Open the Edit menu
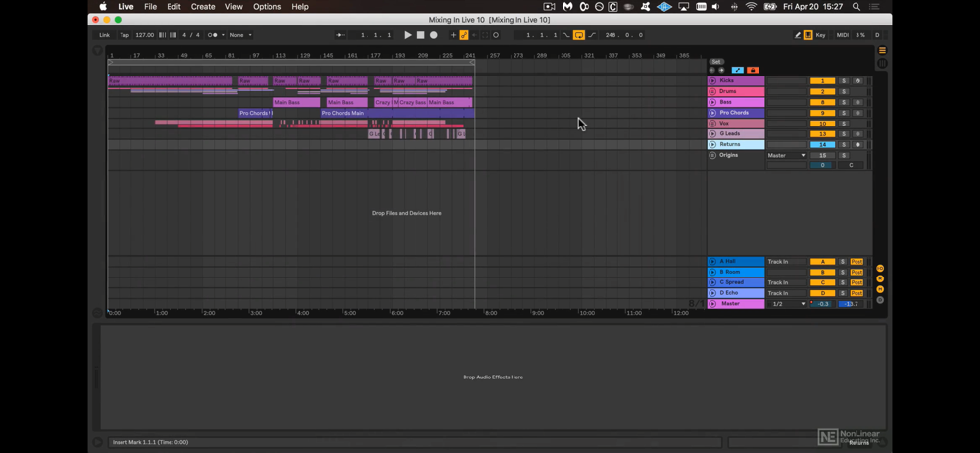This screenshot has height=453, width=980. click(x=173, y=6)
